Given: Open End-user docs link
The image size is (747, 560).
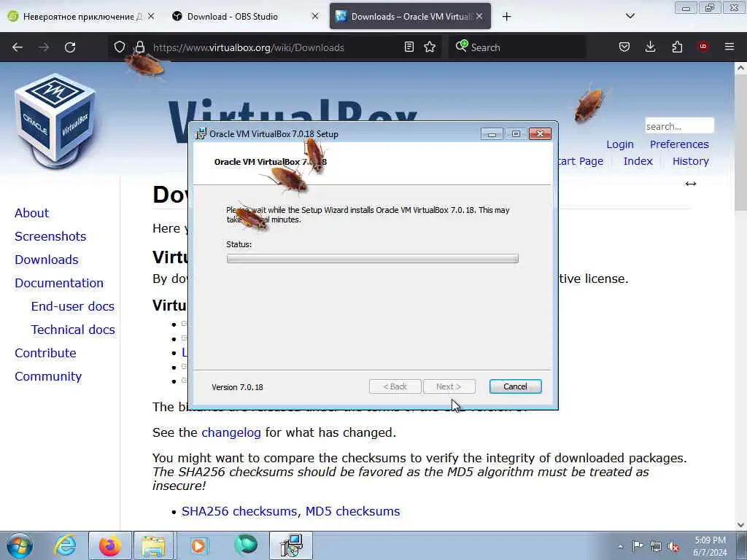Looking at the screenshot, I should (73, 306).
